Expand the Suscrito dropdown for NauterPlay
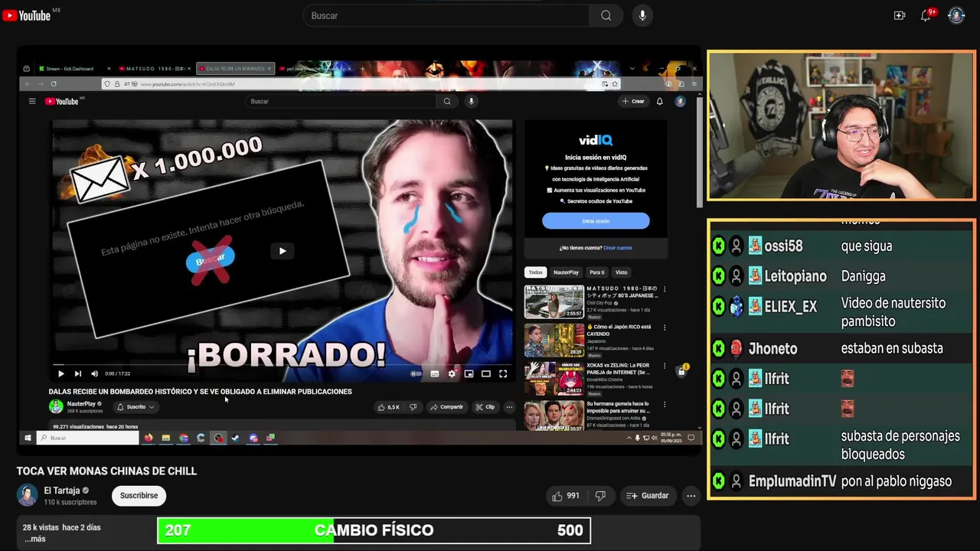 tap(136, 407)
